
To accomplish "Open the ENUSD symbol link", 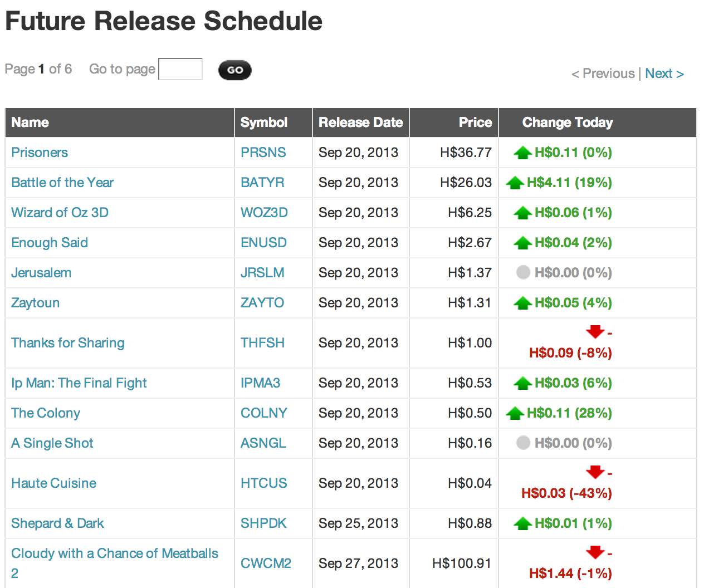I will pos(263,243).
